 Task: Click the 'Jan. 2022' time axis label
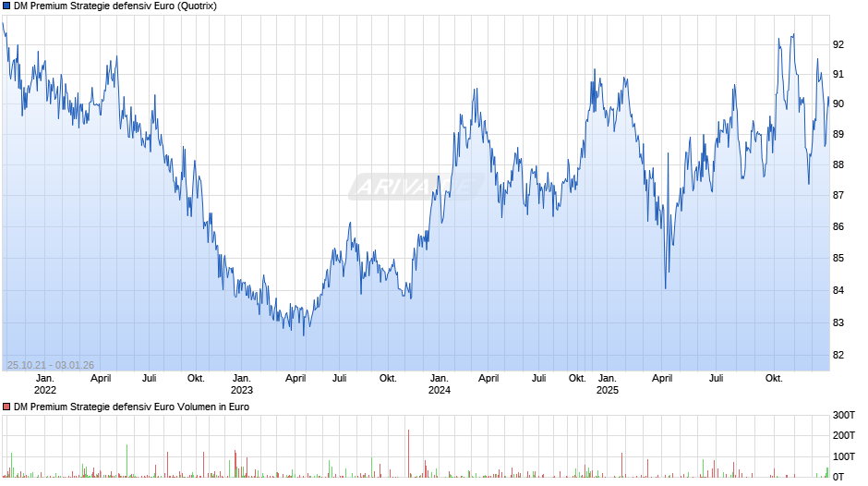45,384
